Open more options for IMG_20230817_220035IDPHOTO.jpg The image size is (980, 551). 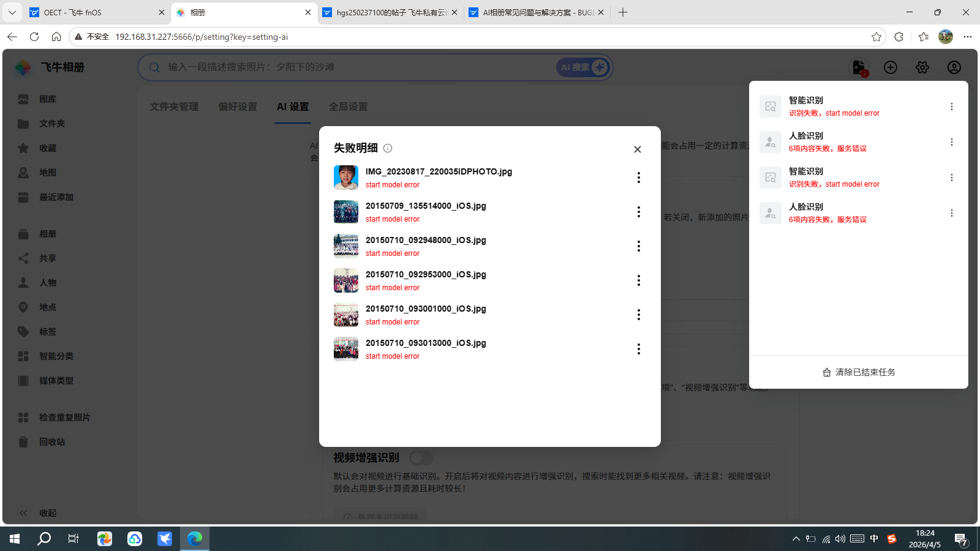[x=639, y=178]
